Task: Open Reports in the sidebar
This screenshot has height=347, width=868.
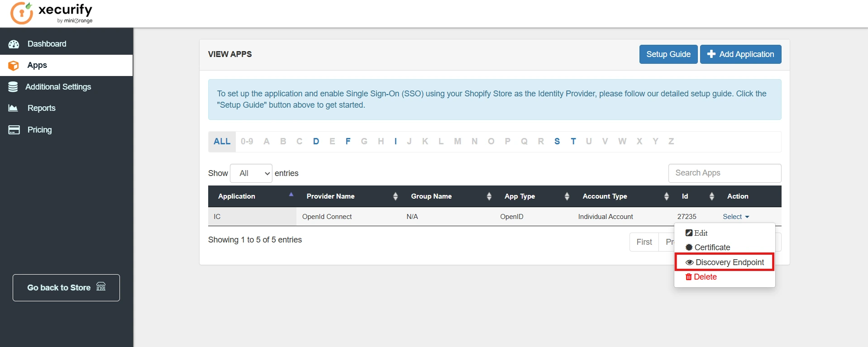Action: click(67, 108)
